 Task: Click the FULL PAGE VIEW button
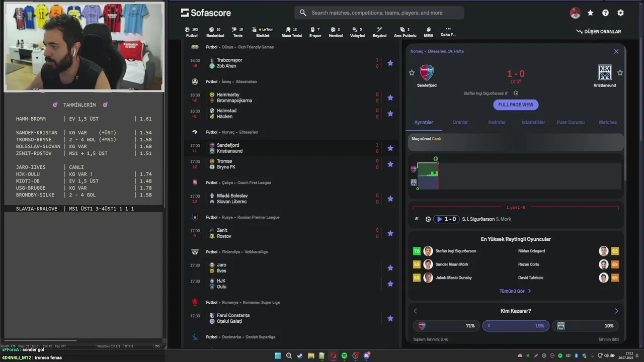516,105
